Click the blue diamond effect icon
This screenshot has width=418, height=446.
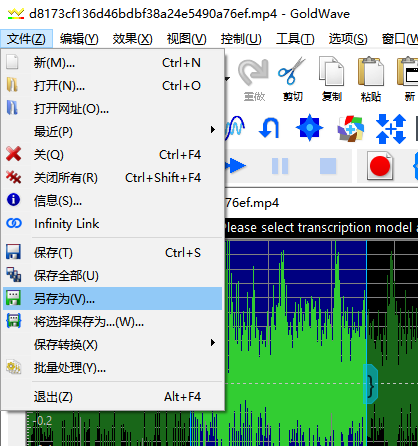point(309,128)
